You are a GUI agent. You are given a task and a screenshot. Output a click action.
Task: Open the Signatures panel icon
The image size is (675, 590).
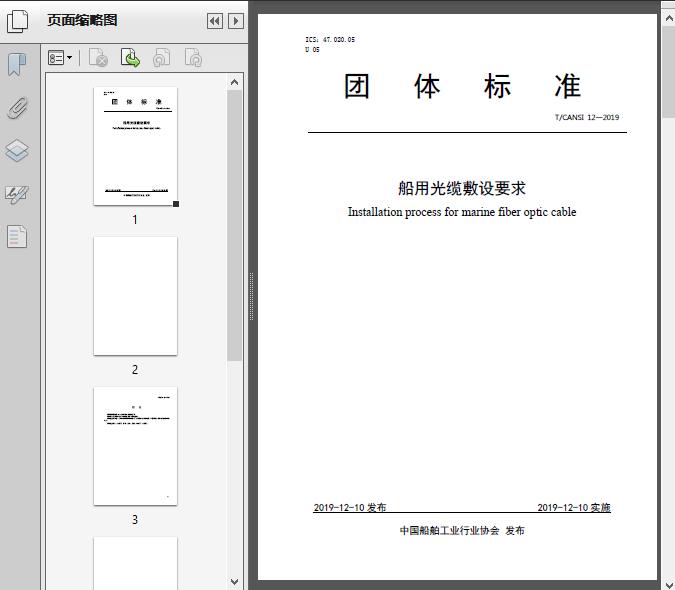[17, 194]
